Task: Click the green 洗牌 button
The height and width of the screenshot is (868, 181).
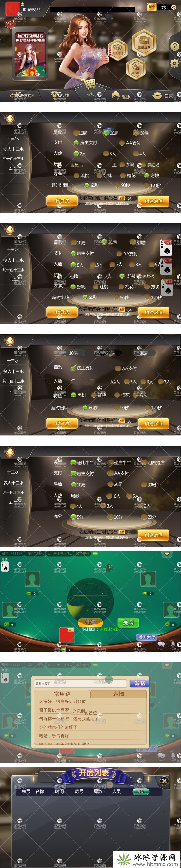Action: [128, 623]
